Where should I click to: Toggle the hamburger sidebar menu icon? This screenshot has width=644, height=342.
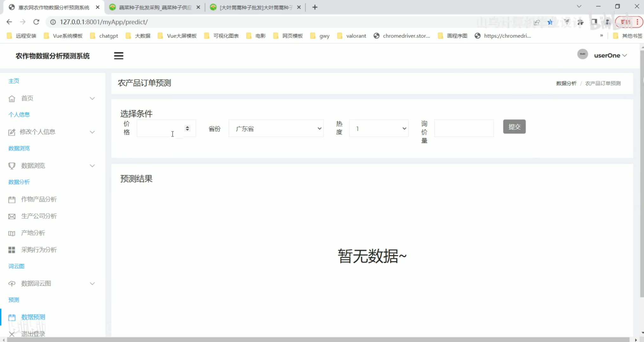[119, 56]
